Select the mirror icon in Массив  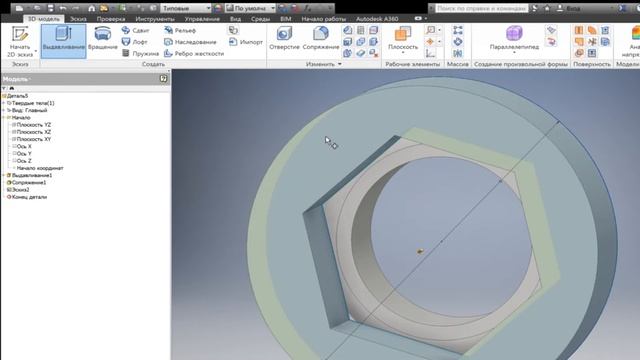[458, 53]
